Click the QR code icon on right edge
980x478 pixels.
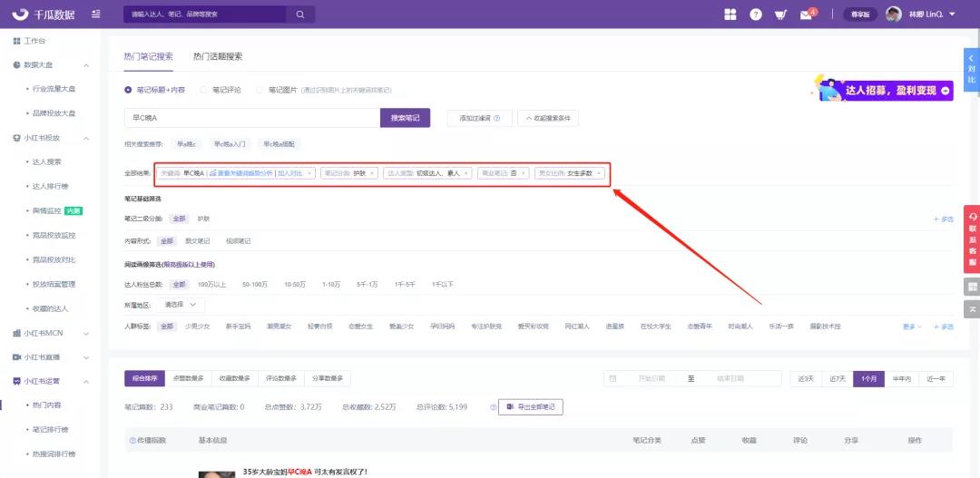point(972,287)
